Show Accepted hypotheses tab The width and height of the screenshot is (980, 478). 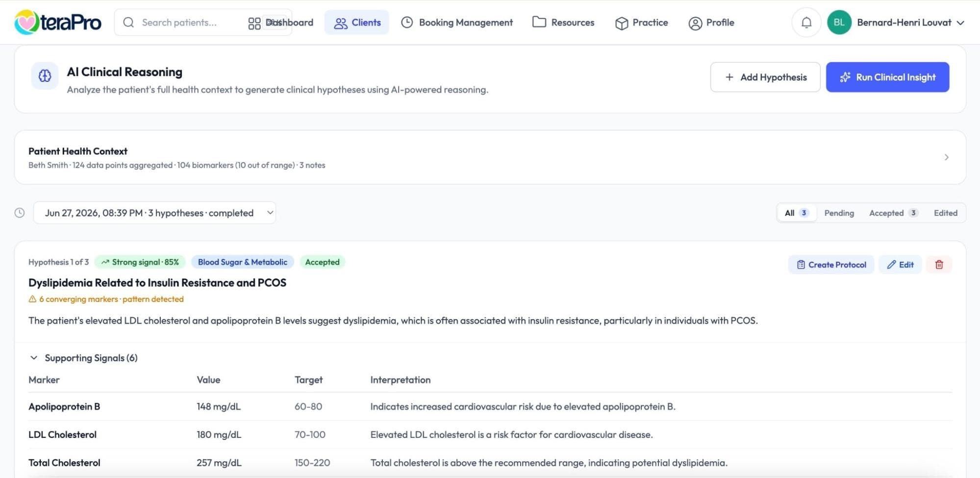pyautogui.click(x=893, y=213)
